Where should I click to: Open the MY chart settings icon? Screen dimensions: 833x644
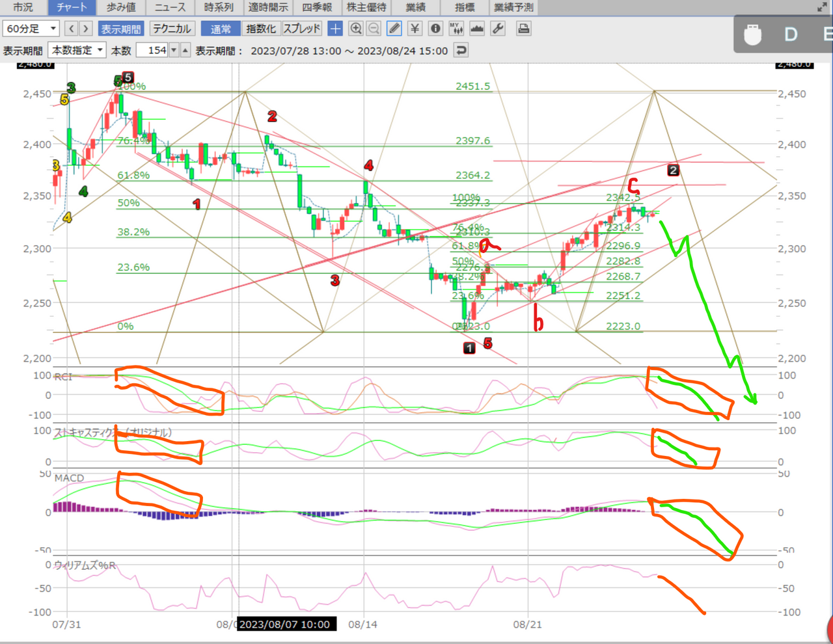coord(456,29)
